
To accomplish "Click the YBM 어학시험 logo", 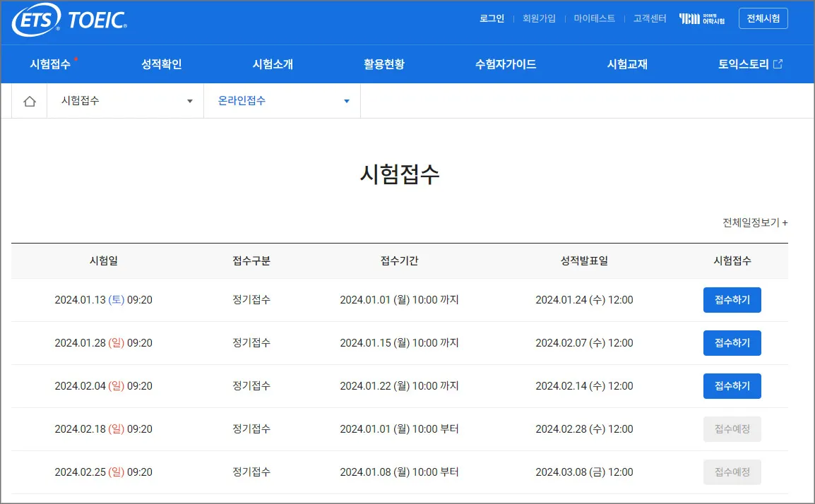I will click(703, 18).
